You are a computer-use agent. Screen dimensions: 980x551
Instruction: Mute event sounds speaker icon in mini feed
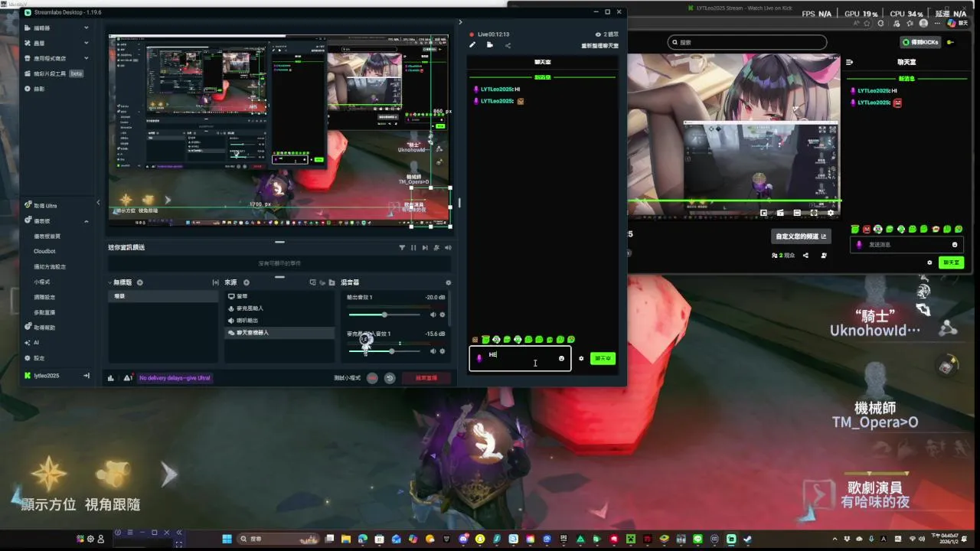(448, 248)
